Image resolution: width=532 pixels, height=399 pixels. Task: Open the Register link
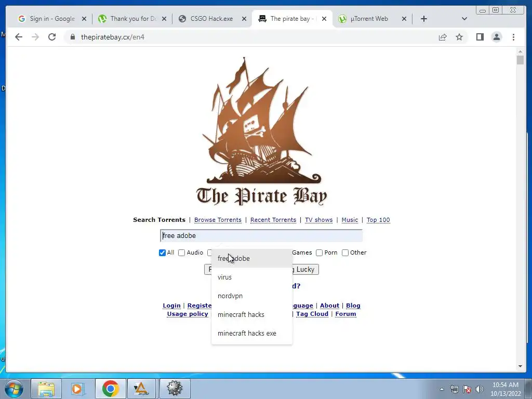click(199, 305)
